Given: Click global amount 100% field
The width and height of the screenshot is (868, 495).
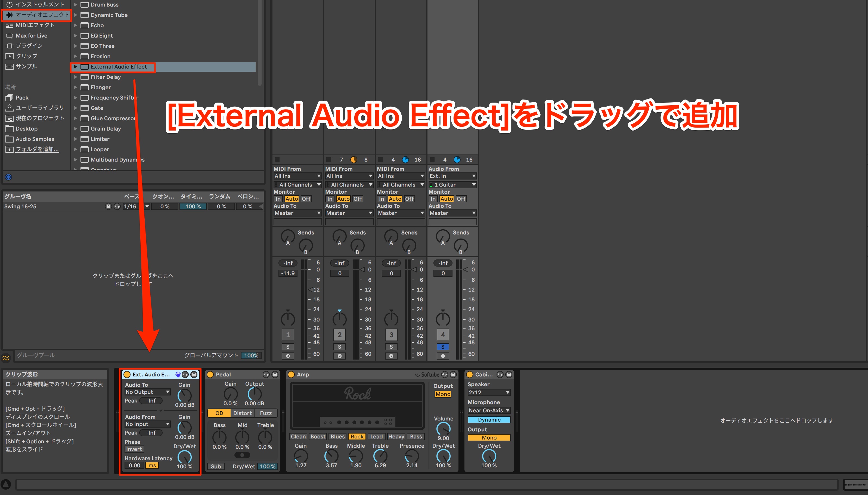Looking at the screenshot, I should (251, 355).
